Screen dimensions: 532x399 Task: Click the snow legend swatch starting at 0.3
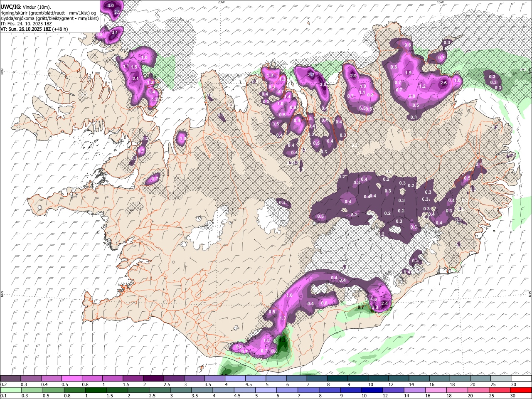tap(31, 378)
